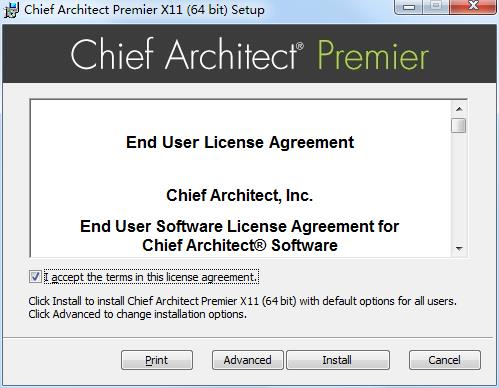
Task: Uncheck the accept license terms checkbox
Action: 35,277
